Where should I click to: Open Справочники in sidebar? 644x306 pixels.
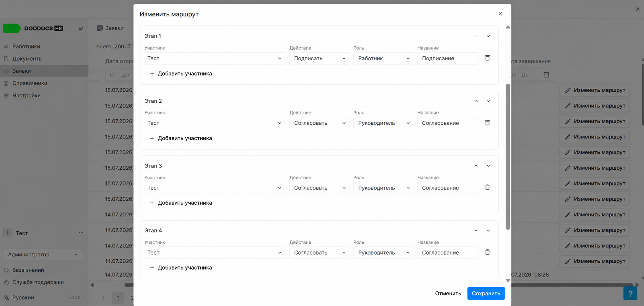point(44,83)
